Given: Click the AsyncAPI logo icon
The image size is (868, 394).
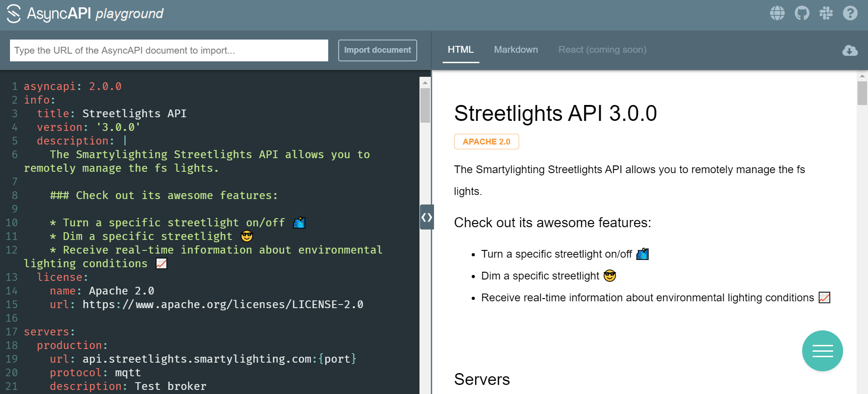Looking at the screenshot, I should (x=14, y=14).
